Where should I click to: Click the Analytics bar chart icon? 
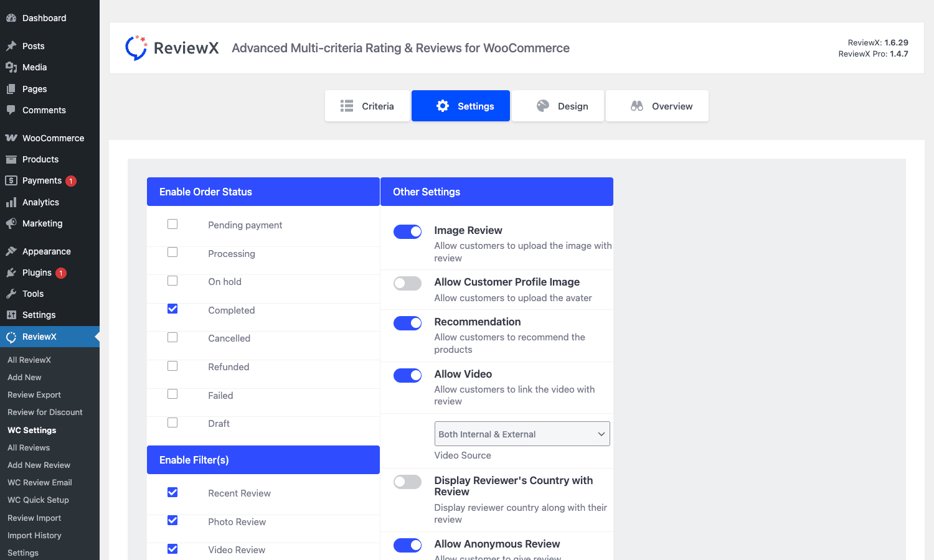coord(11,202)
